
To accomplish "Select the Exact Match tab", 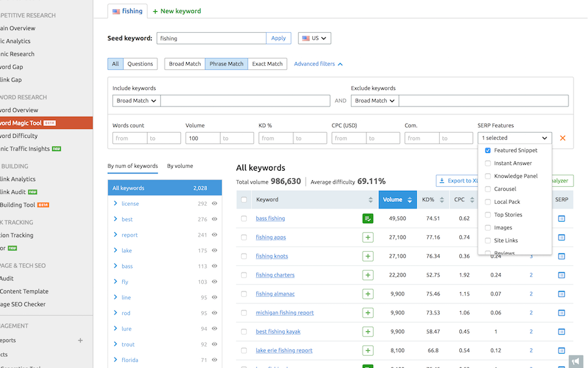I will (267, 64).
